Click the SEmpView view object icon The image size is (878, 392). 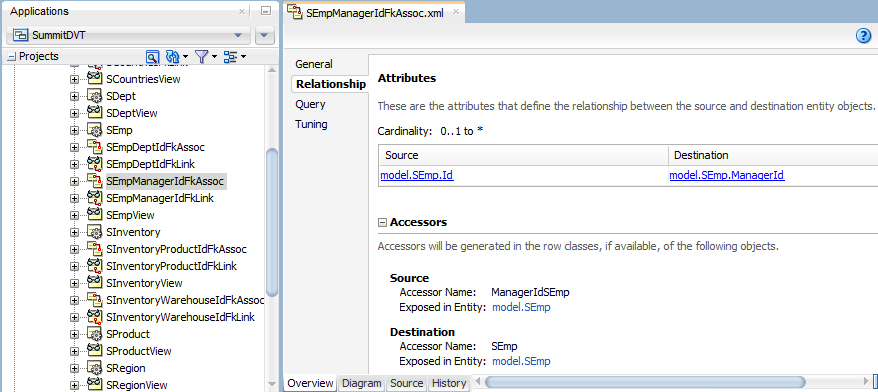click(x=94, y=215)
